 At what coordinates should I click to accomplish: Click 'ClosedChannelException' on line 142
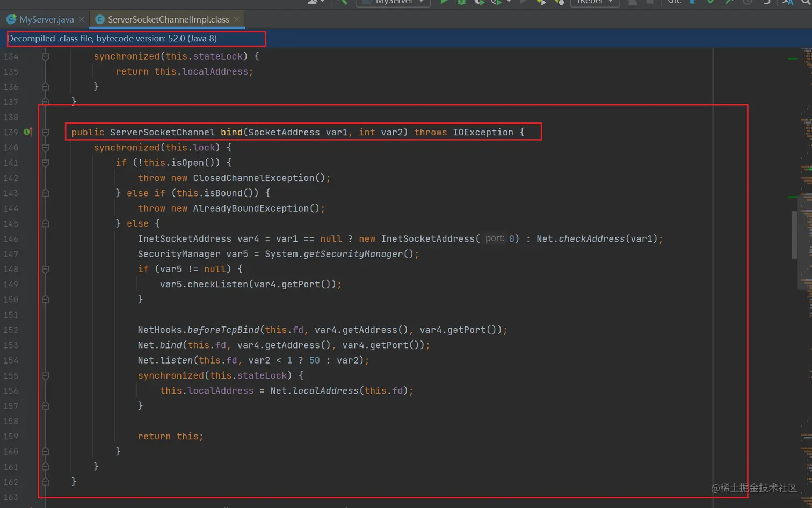tap(253, 178)
